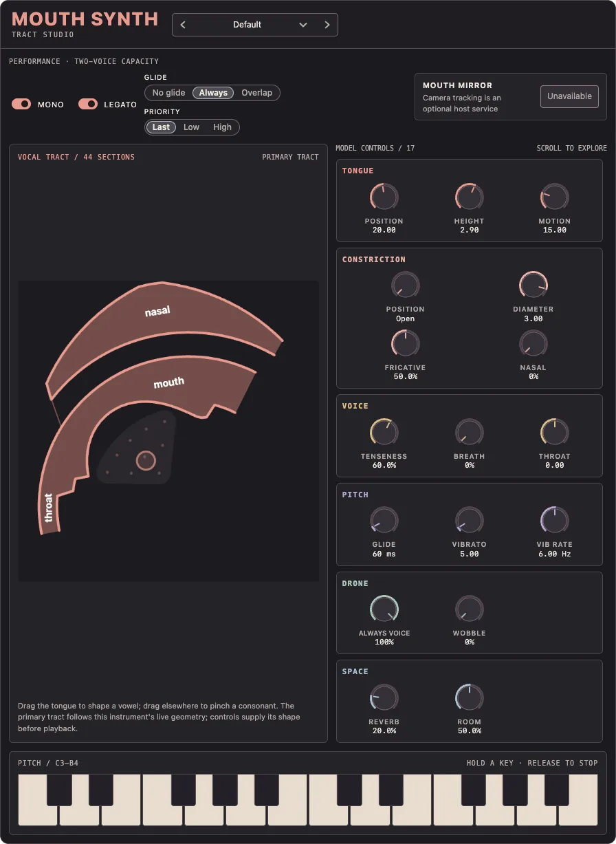Click the THROAT knob

tap(555, 432)
